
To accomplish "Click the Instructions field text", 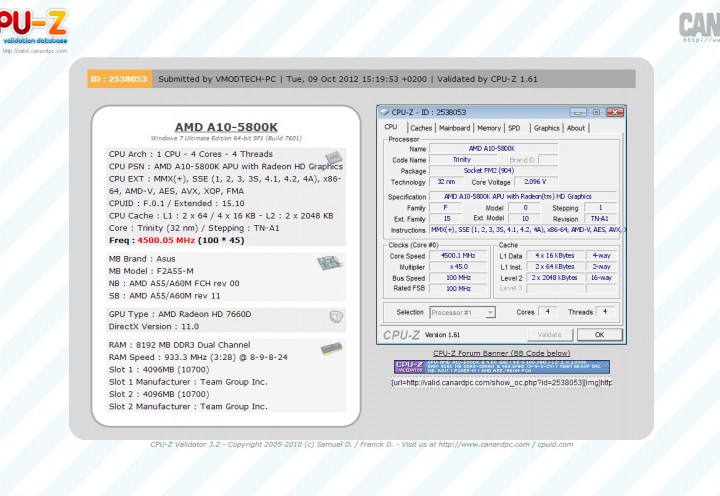I will (527, 230).
